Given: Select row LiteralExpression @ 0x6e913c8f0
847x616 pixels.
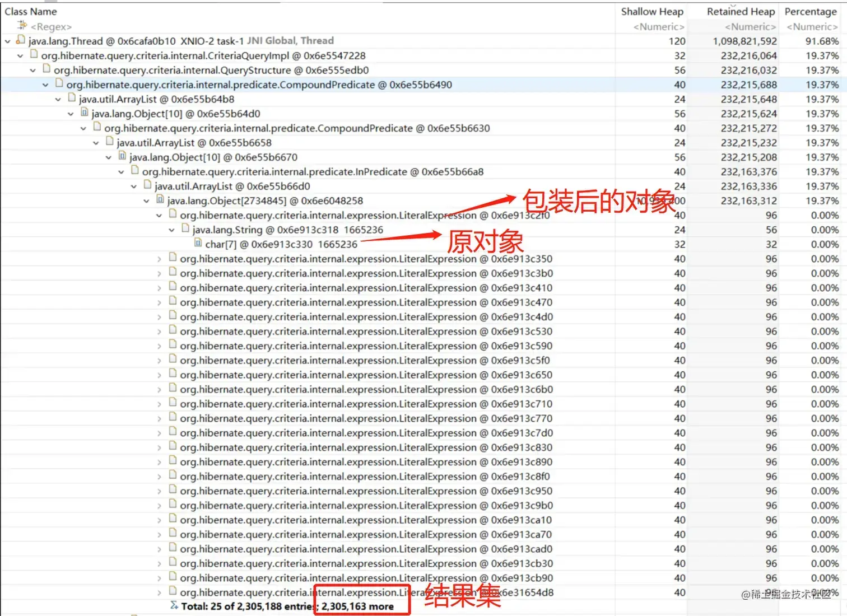Looking at the screenshot, I should point(365,477).
